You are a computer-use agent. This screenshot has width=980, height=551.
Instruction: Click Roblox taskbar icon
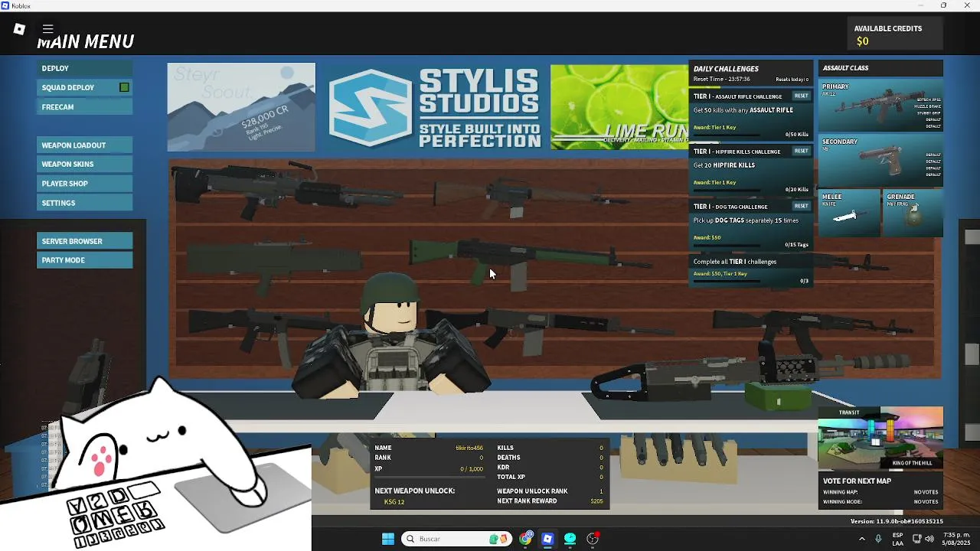click(547, 539)
